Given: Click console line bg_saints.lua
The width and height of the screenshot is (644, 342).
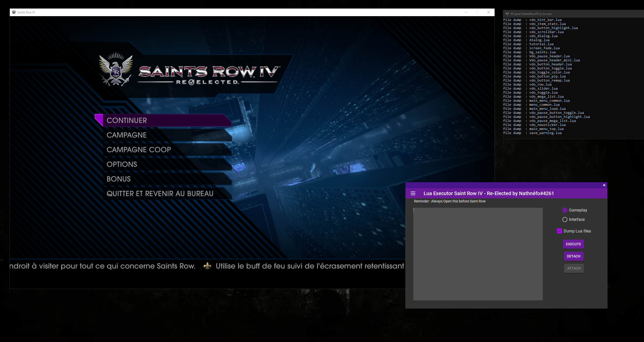Looking at the screenshot, I should 529,52.
